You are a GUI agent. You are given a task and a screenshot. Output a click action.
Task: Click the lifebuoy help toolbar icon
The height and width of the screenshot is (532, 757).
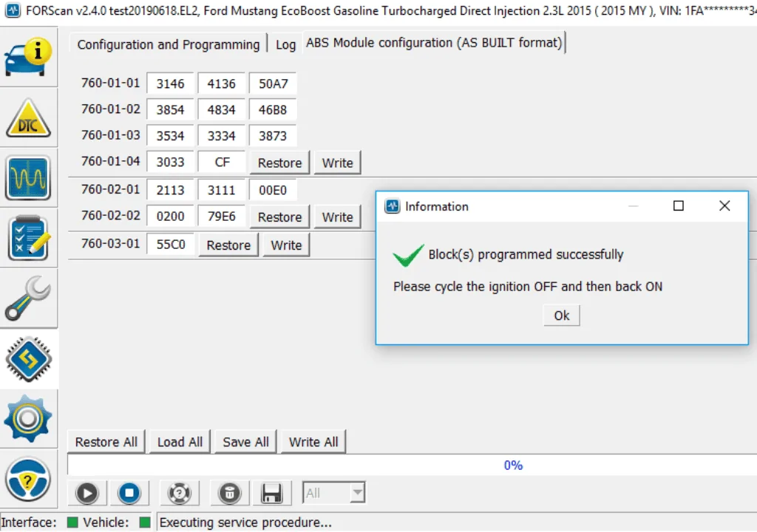(x=179, y=493)
